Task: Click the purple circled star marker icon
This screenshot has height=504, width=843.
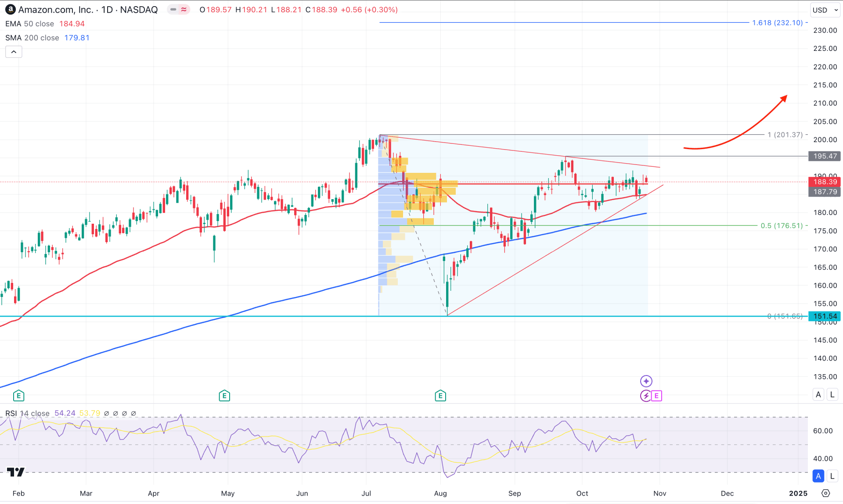Action: (x=646, y=381)
